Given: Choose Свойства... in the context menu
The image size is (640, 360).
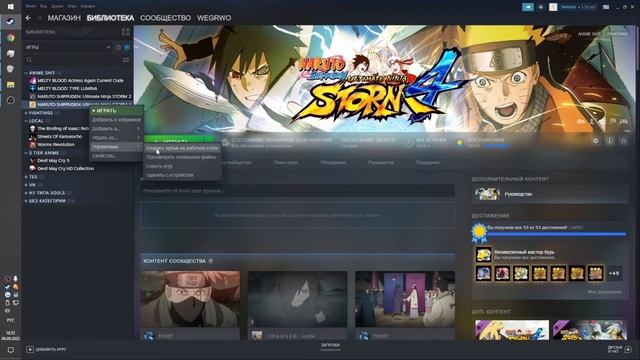Looking at the screenshot, I should [x=116, y=156].
